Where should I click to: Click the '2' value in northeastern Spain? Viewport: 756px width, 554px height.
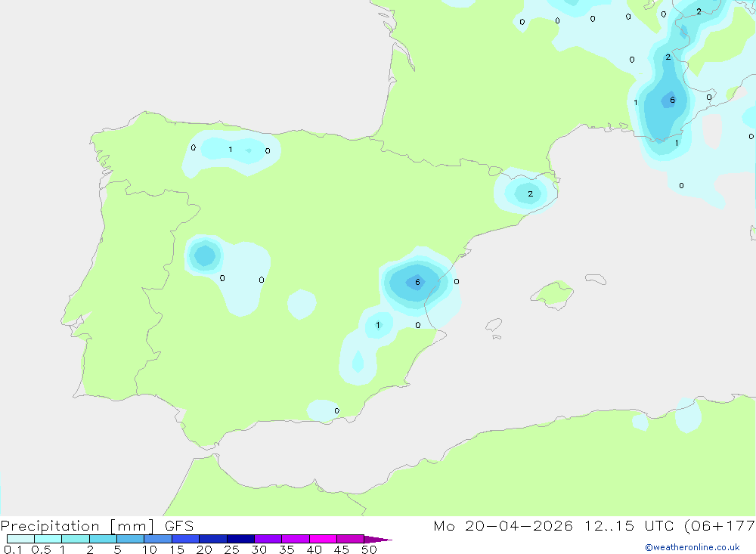coord(531,193)
